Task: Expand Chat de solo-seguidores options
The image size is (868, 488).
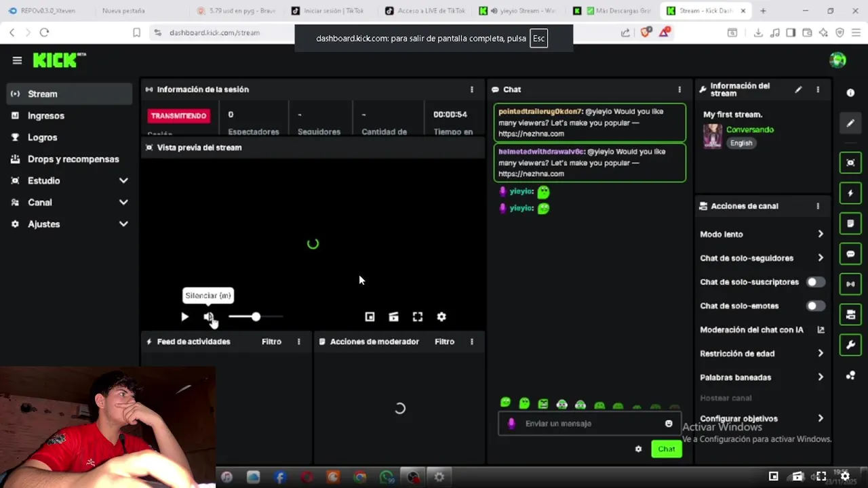Action: 762,258
